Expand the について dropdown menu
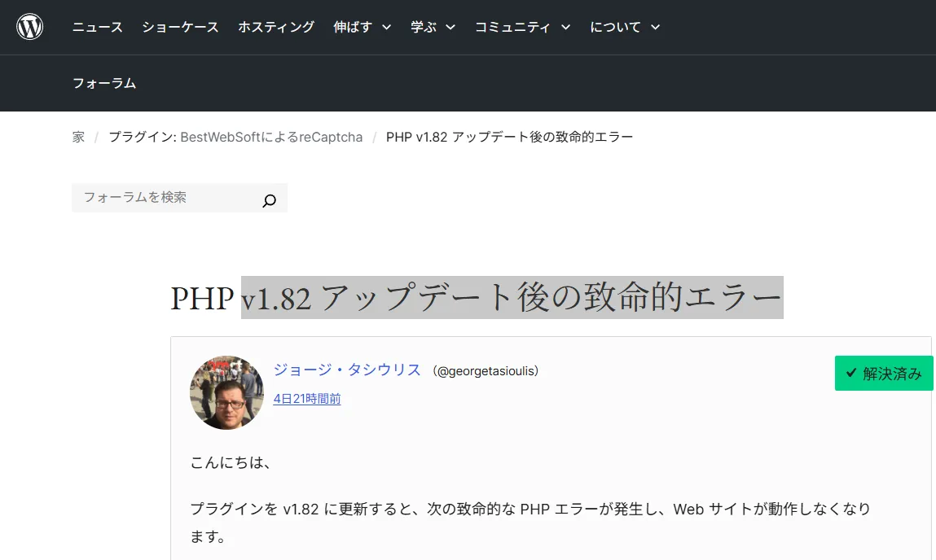 coord(624,27)
